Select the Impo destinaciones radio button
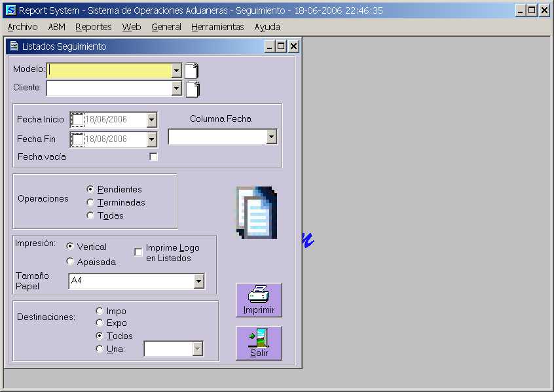Screen dimensions: 554x392 [100, 311]
